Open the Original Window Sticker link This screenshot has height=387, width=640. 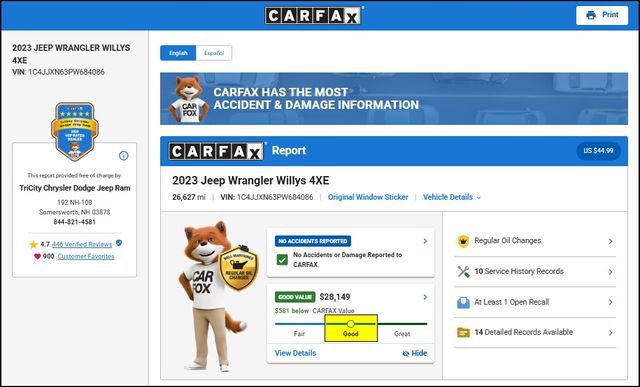(x=368, y=197)
